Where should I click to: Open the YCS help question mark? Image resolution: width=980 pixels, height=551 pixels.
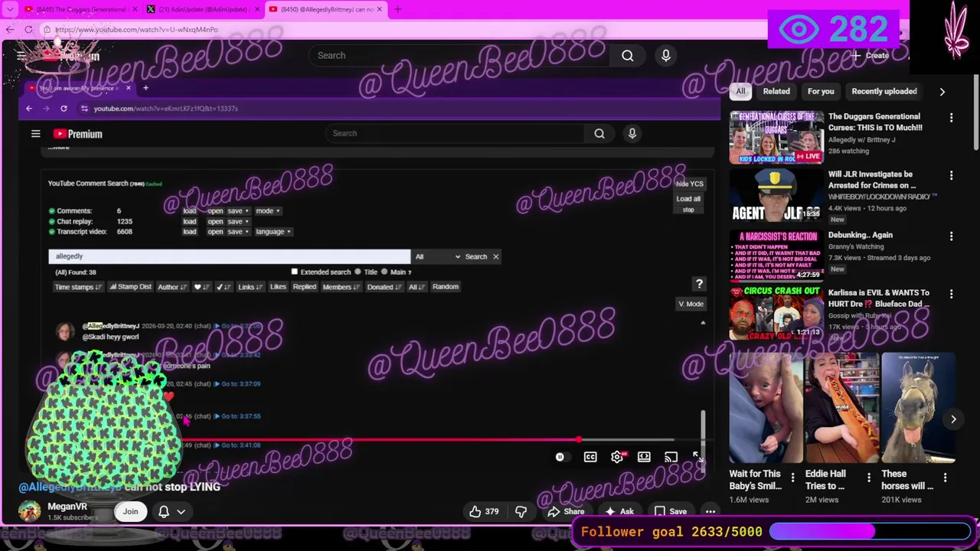699,284
